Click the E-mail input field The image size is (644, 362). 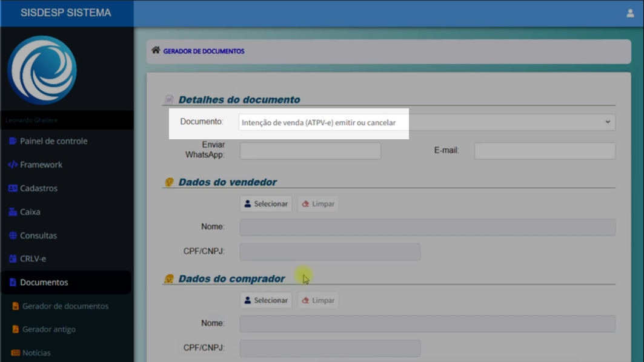[544, 151]
